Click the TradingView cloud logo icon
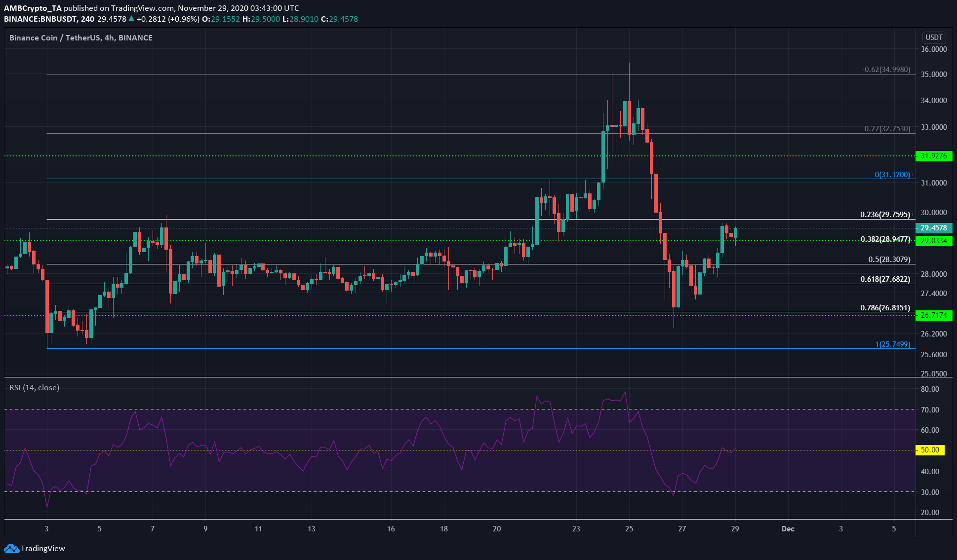 pos(11,548)
